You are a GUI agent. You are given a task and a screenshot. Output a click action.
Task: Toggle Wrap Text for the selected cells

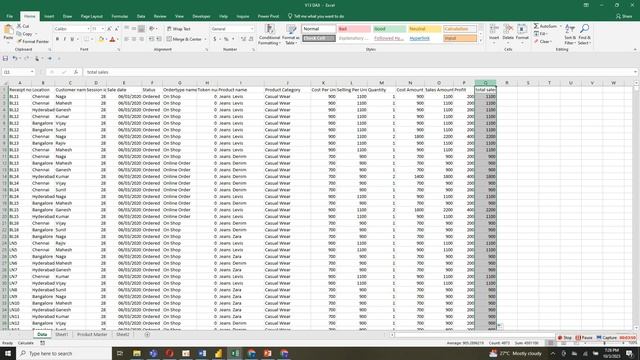coord(179,29)
